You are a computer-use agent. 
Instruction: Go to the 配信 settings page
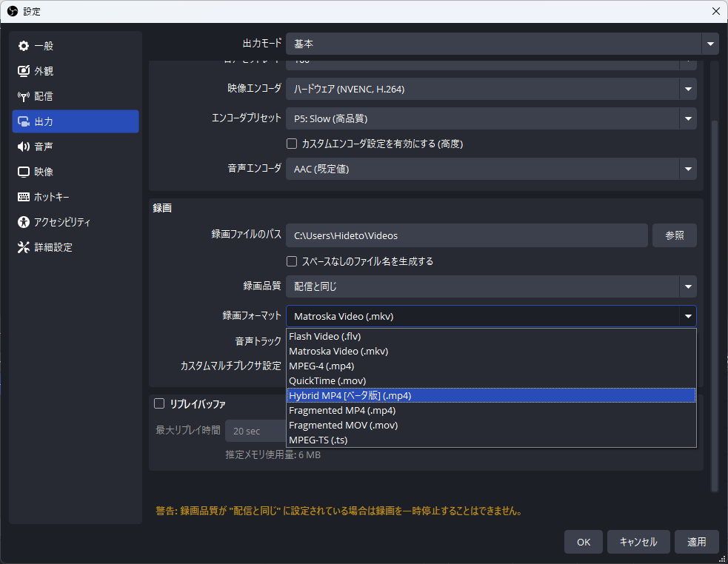(76, 96)
